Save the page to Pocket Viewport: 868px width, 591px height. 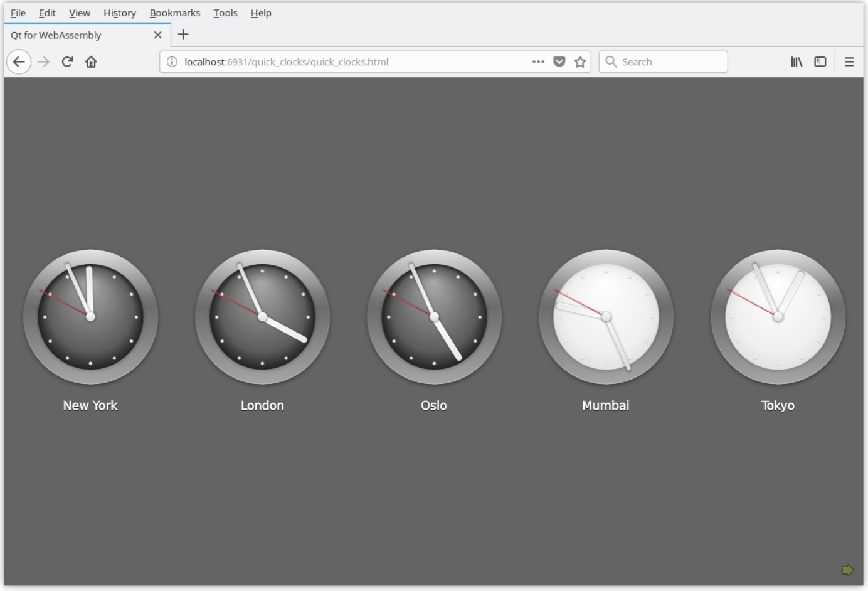(558, 61)
